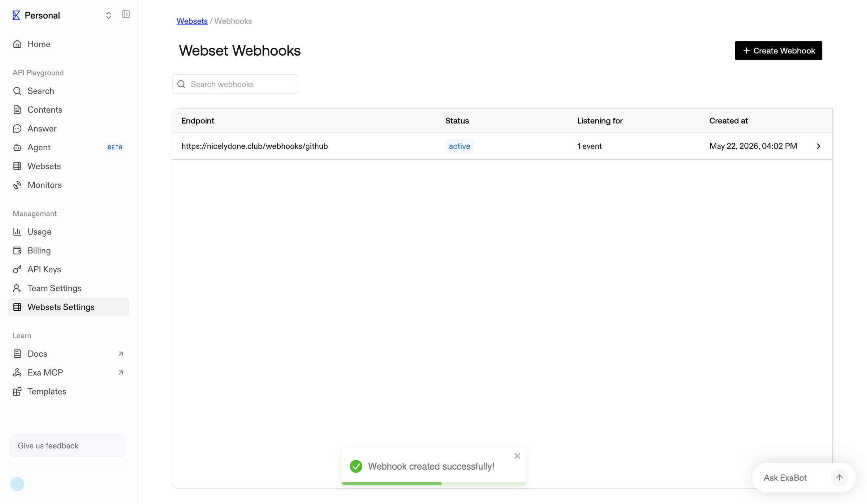The width and height of the screenshot is (867, 504).
Task: Follow the Websets breadcrumb link
Action: [192, 21]
